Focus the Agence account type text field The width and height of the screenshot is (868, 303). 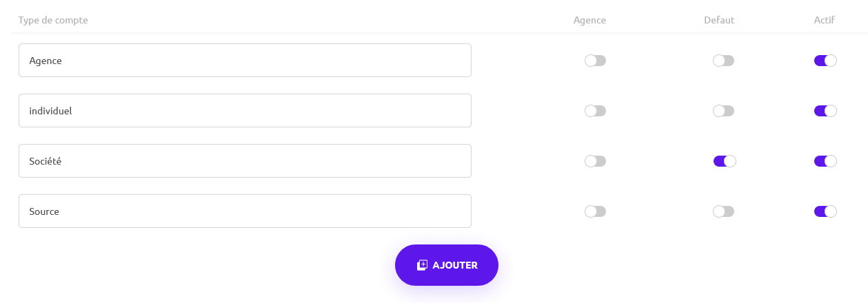[x=245, y=61]
